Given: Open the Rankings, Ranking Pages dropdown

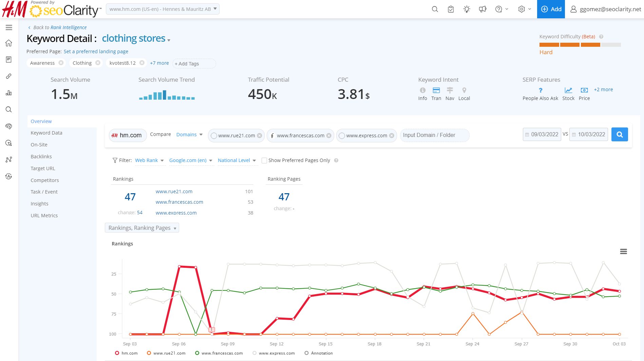Looking at the screenshot, I should [142, 228].
